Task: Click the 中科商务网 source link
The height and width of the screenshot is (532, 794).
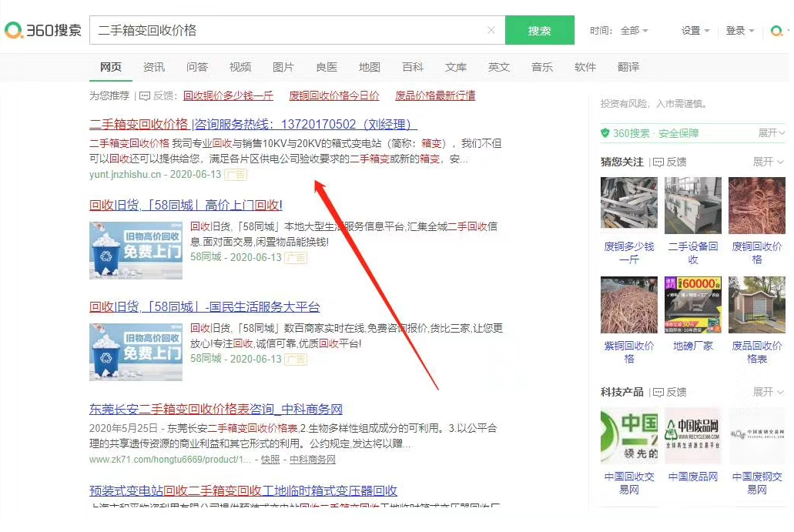Action: 313,460
